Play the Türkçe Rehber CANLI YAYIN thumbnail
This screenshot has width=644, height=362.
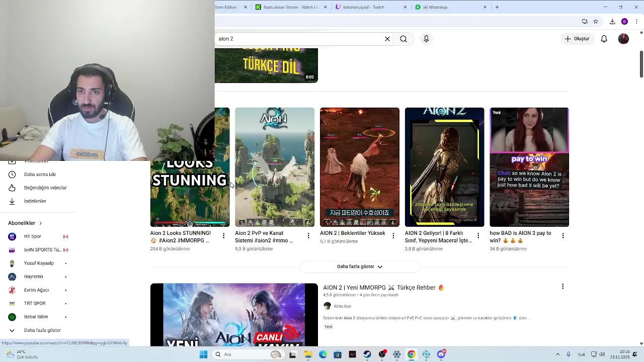pyautogui.click(x=234, y=315)
